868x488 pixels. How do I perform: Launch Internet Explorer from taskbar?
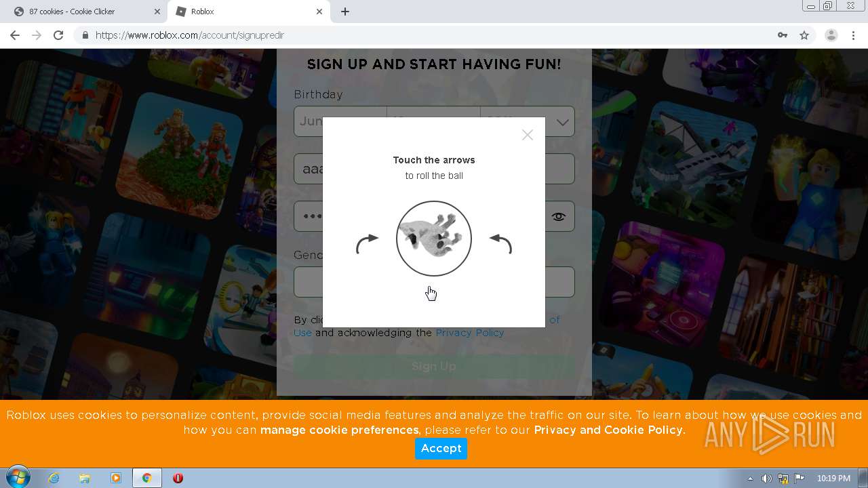(54, 479)
